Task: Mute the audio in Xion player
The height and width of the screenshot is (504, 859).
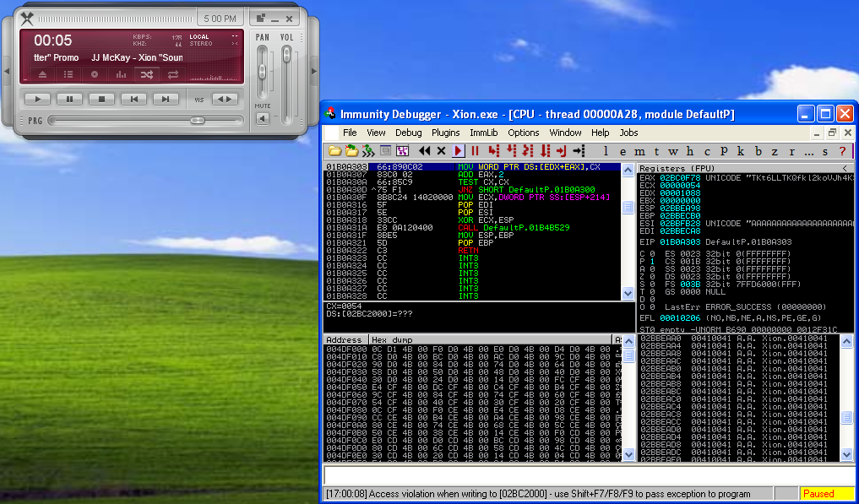Action: point(263,118)
